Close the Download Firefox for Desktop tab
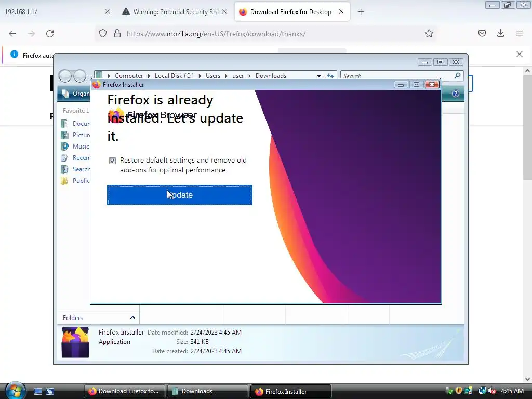 point(341,11)
